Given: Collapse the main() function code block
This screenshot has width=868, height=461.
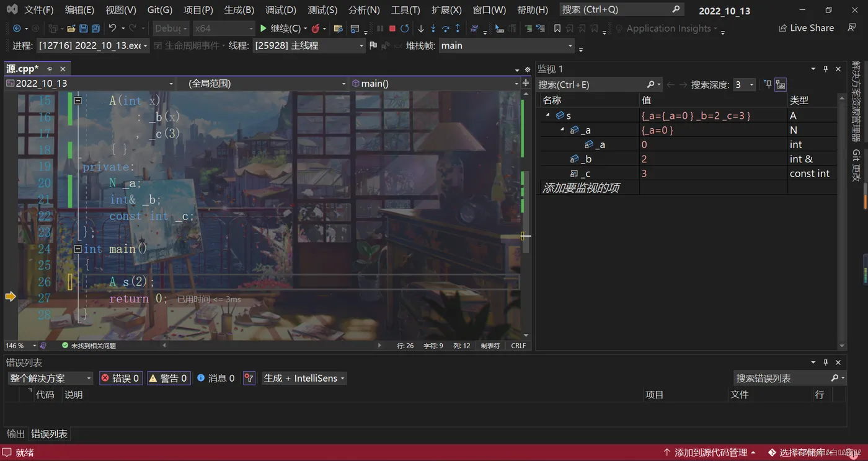Looking at the screenshot, I should [77, 249].
